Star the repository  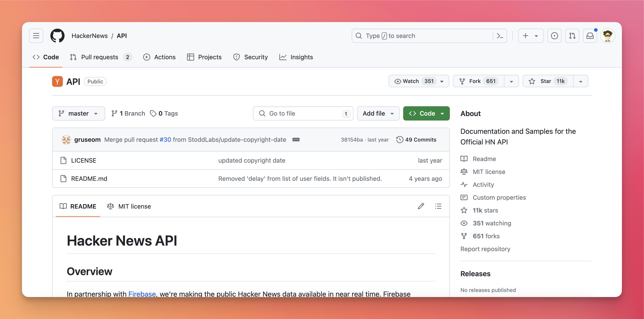click(x=547, y=81)
